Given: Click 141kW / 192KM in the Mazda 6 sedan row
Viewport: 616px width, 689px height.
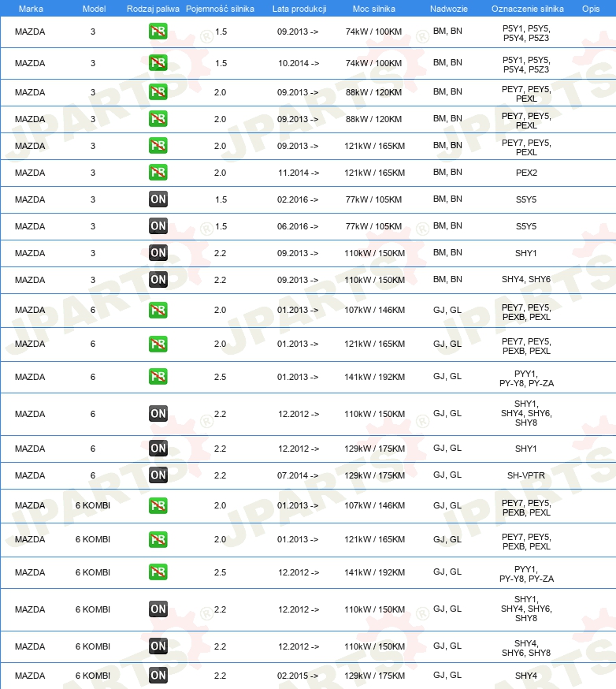Looking at the screenshot, I should point(374,377).
